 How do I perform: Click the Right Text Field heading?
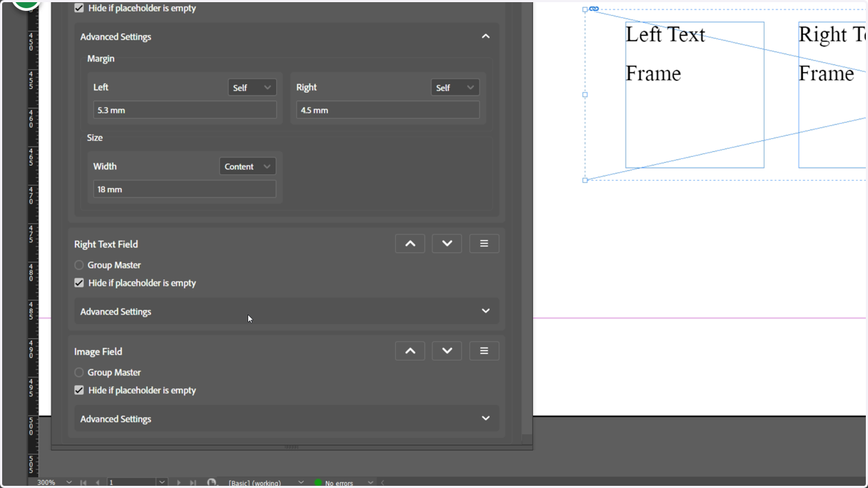click(106, 244)
